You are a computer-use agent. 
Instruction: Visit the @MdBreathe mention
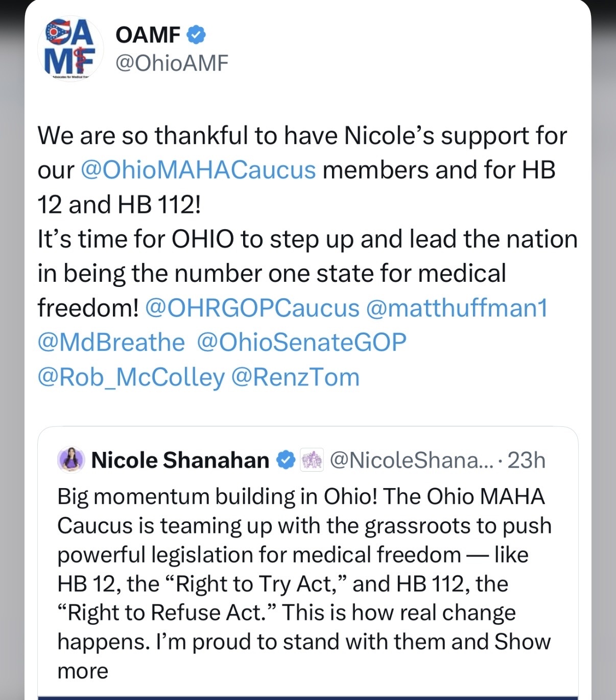pos(111,342)
